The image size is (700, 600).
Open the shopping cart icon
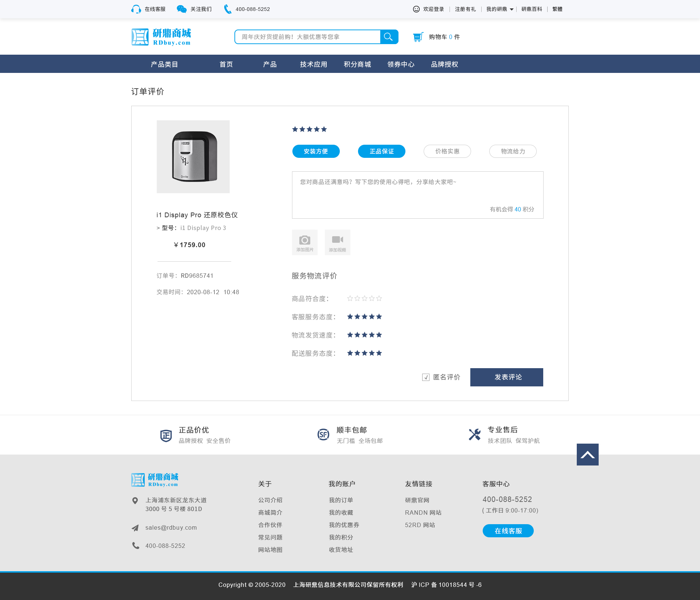point(418,37)
